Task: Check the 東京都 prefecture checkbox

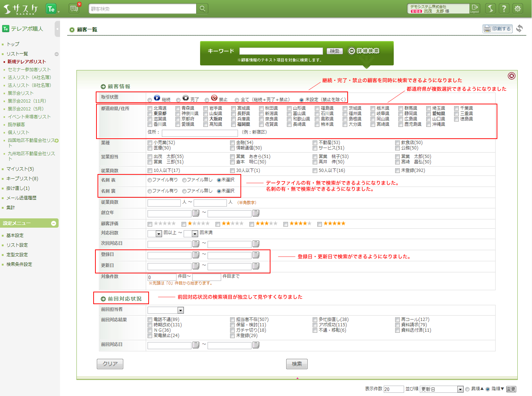Action: point(150,114)
